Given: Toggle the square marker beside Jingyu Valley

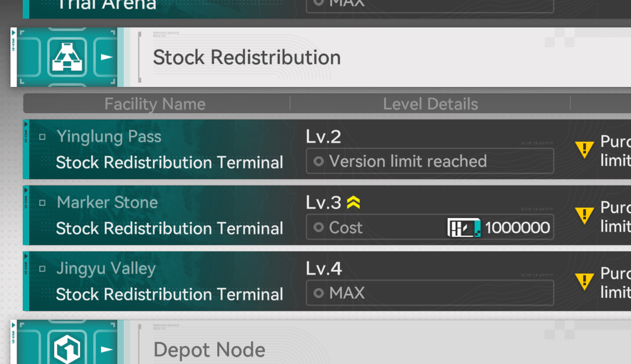Looking at the screenshot, I should [42, 269].
